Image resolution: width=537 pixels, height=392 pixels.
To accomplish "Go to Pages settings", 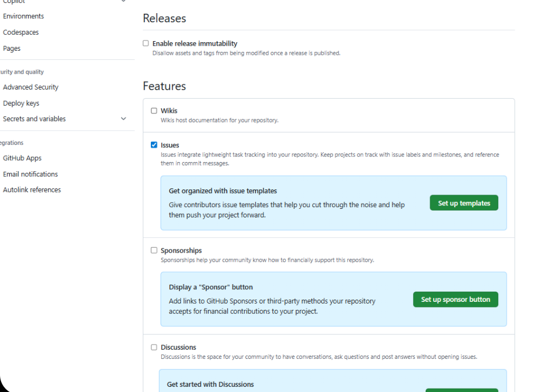I will (11, 49).
